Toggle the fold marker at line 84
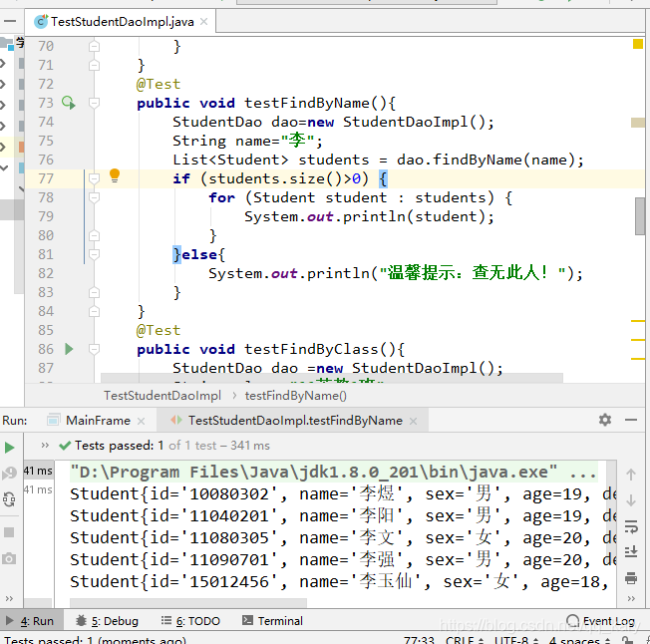The image size is (650, 644). [x=94, y=311]
